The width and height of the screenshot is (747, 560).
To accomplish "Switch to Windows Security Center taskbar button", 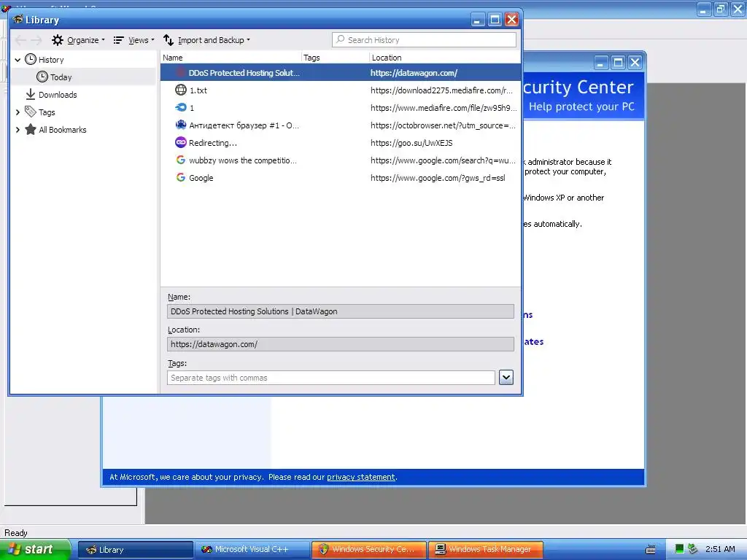I will click(x=369, y=550).
